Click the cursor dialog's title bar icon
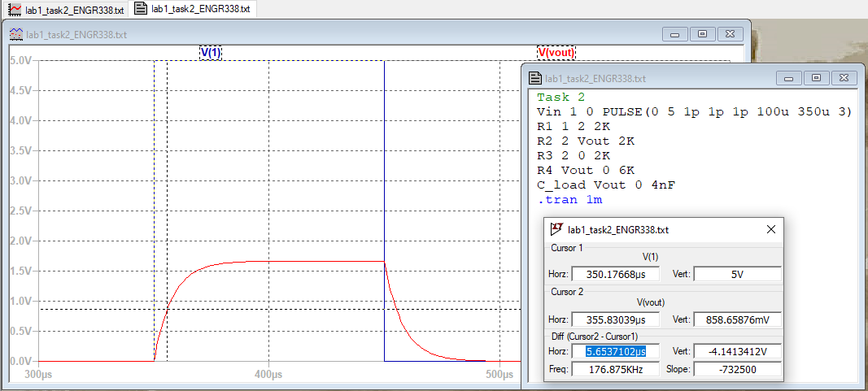 click(x=557, y=230)
